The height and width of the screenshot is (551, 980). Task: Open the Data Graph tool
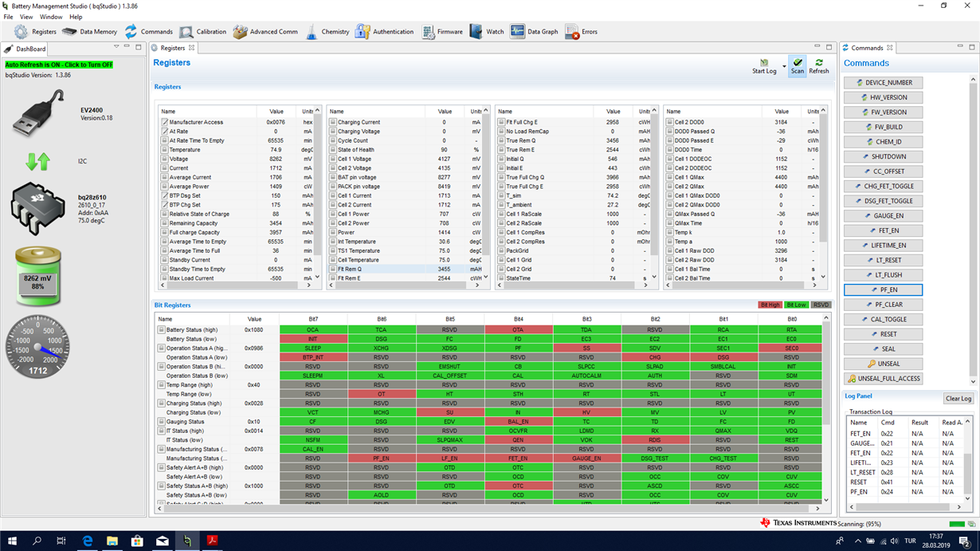coord(534,32)
